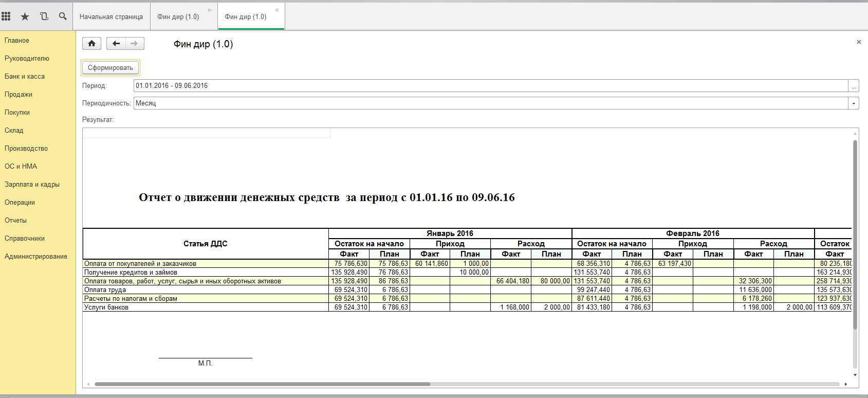
Task: Open the Отчеты section
Action: 16,221
